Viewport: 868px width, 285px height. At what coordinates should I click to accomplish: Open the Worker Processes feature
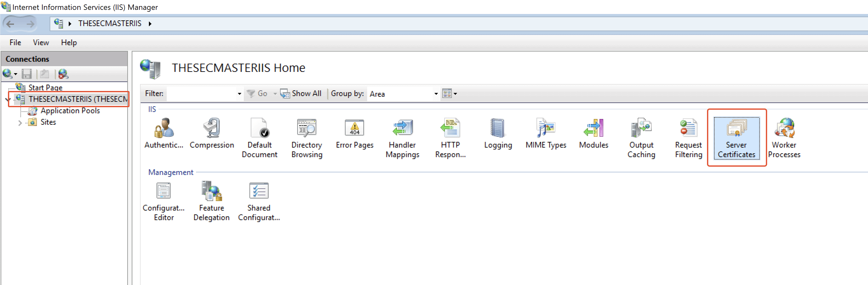click(784, 138)
